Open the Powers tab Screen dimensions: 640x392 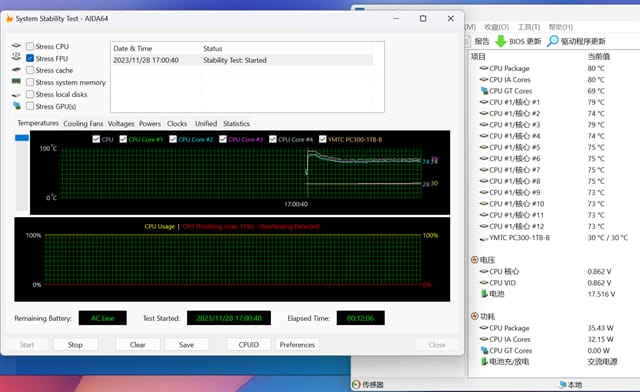150,123
